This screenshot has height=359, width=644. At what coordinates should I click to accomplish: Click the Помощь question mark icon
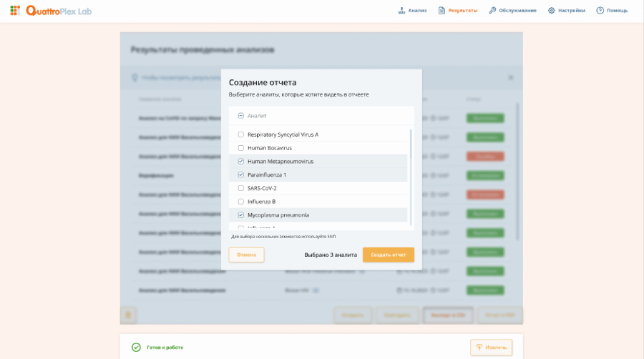[x=600, y=11]
